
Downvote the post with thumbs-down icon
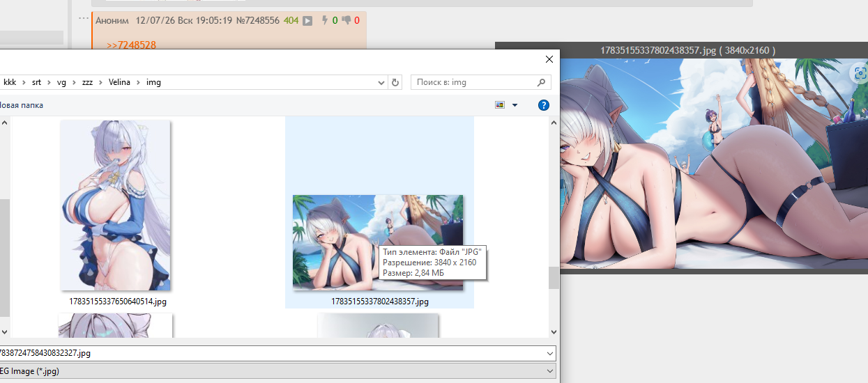(x=347, y=20)
